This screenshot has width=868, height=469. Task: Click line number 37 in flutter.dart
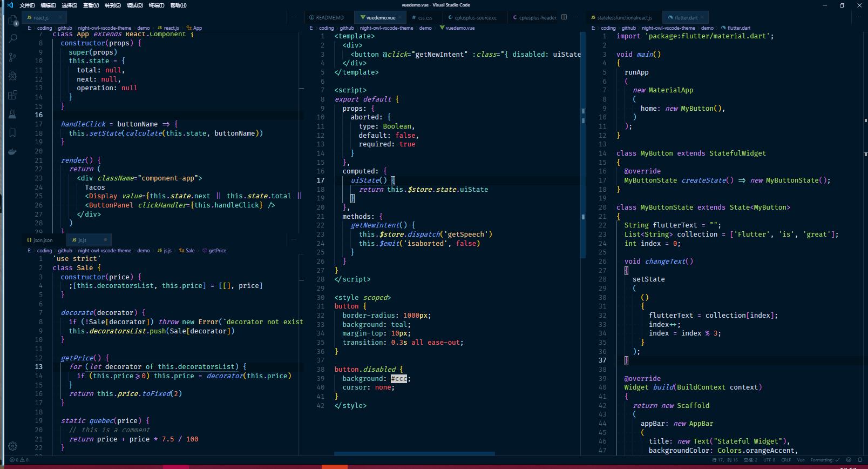(602, 360)
